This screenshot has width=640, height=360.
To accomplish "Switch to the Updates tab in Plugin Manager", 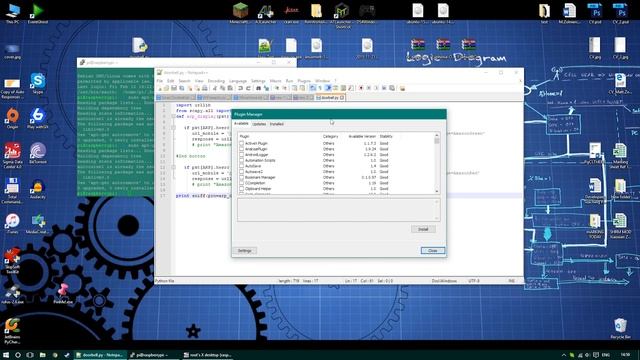I will [259, 124].
